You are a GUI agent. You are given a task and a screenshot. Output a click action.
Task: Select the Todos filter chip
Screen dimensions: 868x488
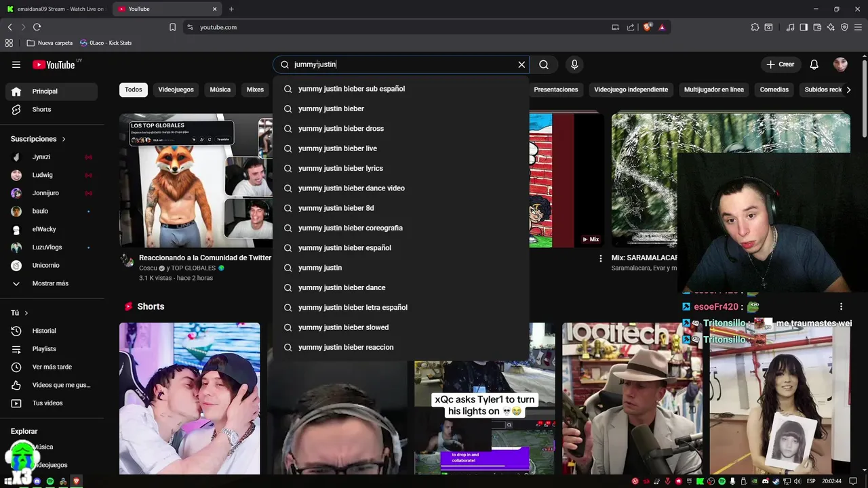click(x=134, y=89)
